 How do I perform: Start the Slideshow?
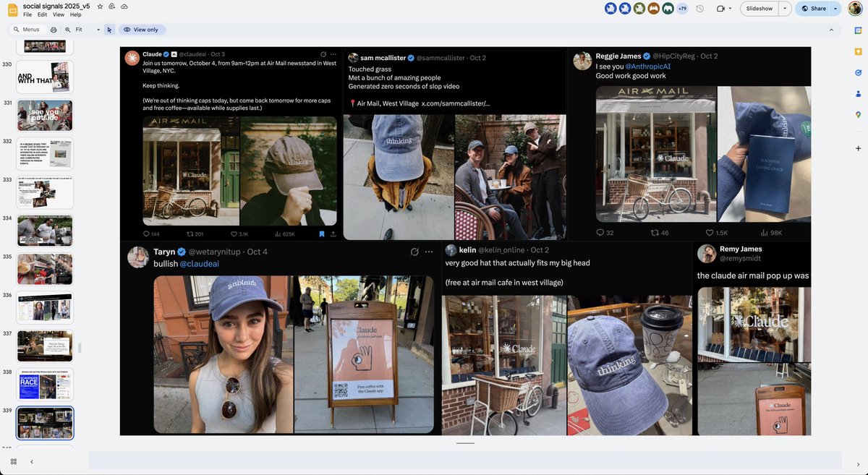759,9
